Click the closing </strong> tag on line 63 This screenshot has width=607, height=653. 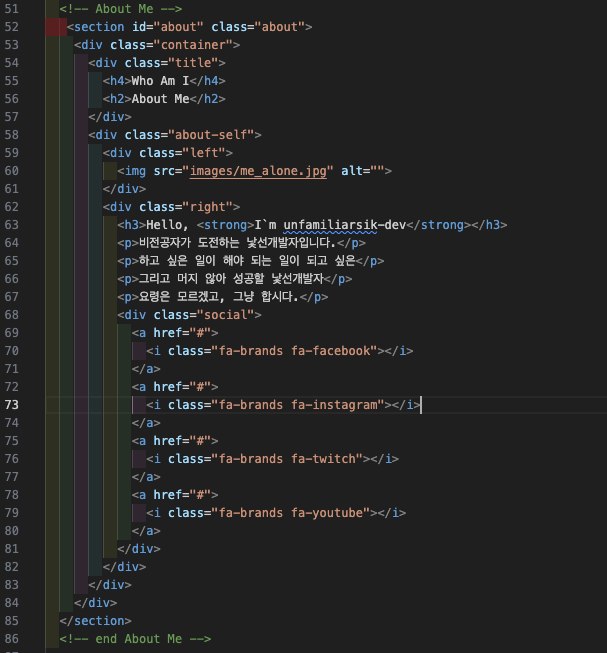tap(438, 225)
